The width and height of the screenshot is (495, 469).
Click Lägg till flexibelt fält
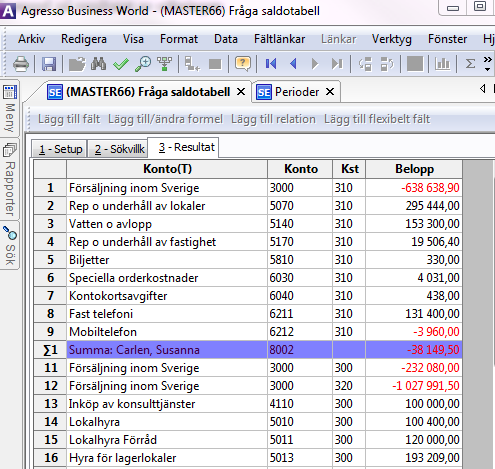point(377,119)
